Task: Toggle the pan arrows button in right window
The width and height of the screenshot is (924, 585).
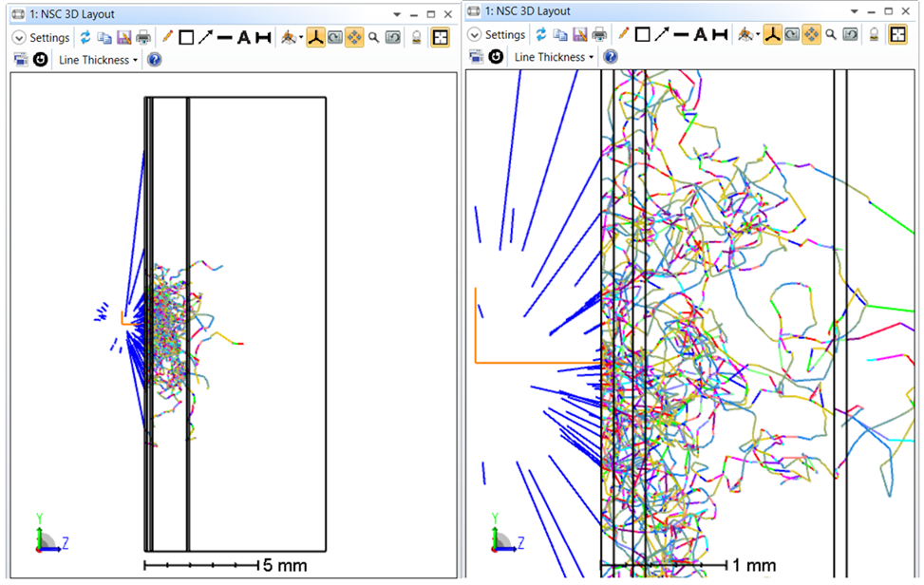Action: (x=811, y=34)
